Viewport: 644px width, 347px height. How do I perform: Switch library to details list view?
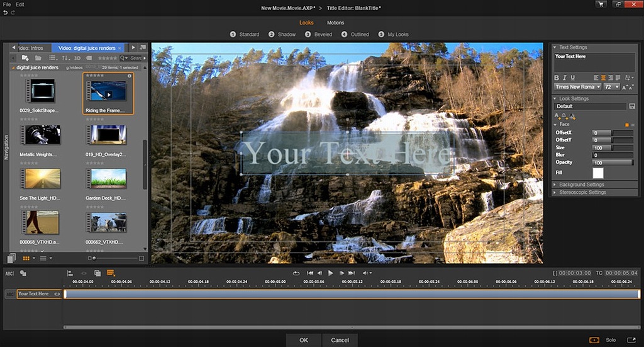(x=43, y=258)
